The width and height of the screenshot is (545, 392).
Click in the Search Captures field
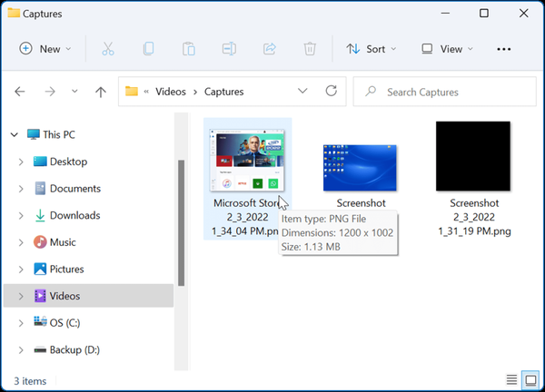click(x=444, y=92)
